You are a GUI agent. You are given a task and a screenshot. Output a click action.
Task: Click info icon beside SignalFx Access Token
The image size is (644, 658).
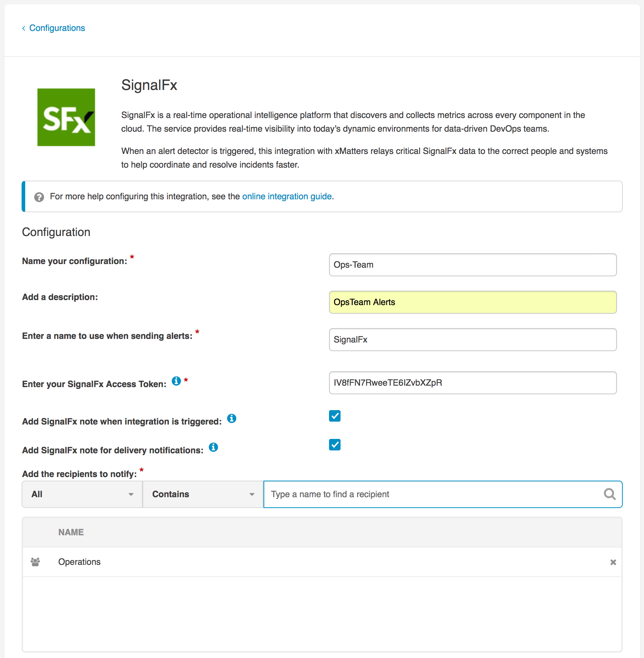point(176,381)
